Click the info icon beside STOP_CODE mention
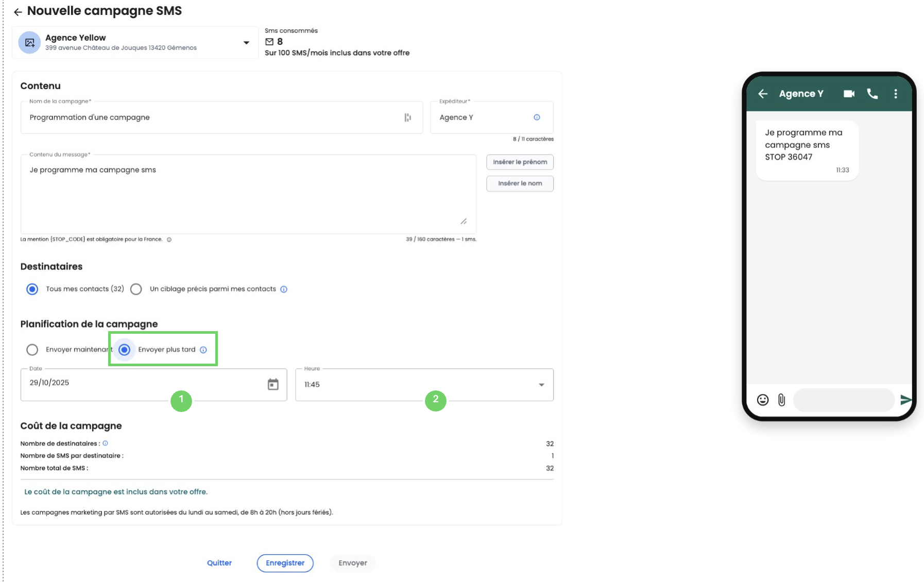Image resolution: width=924 pixels, height=582 pixels. [x=169, y=239]
